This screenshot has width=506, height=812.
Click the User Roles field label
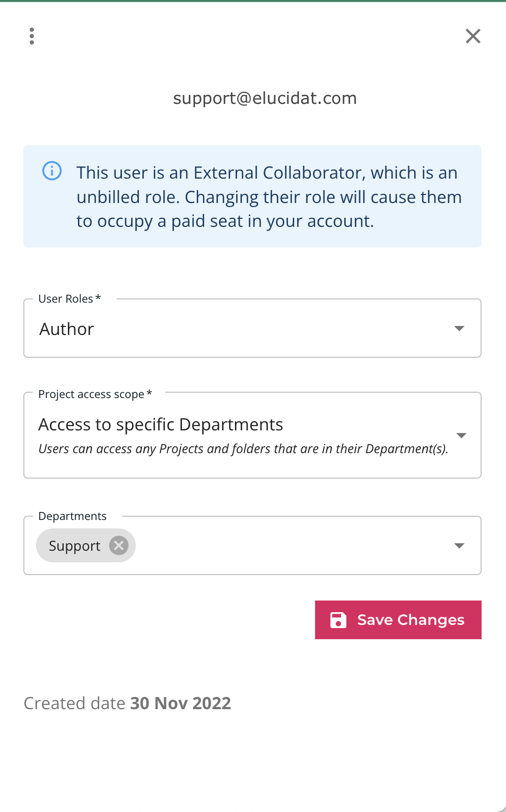pos(69,299)
